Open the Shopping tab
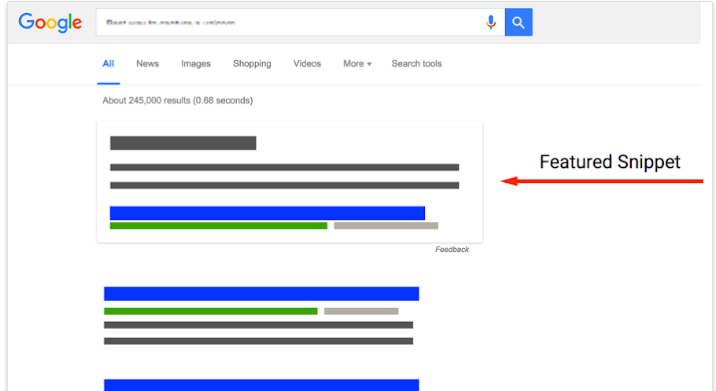This screenshot has height=391, width=716. click(x=252, y=63)
